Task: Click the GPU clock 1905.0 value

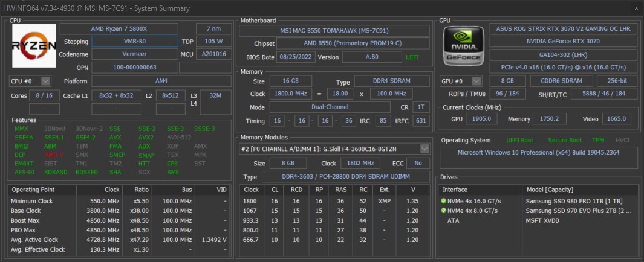Action: tap(482, 118)
